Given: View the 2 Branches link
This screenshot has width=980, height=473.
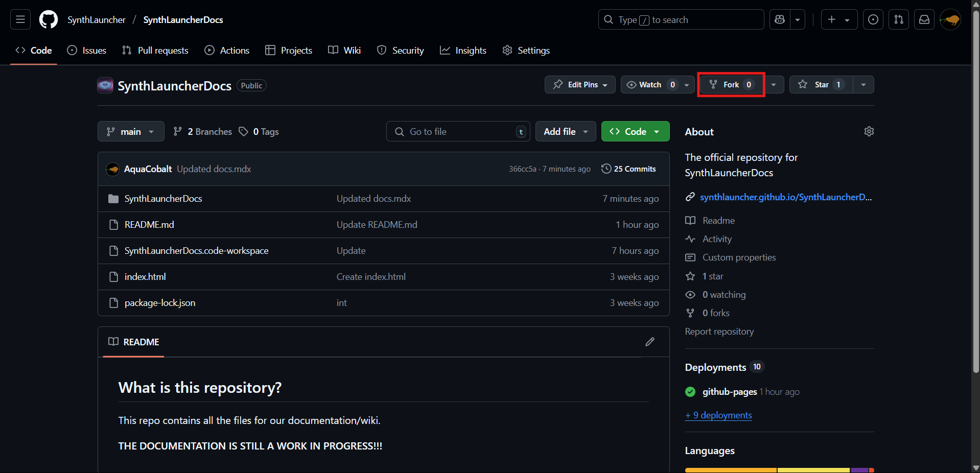Looking at the screenshot, I should click(x=202, y=131).
